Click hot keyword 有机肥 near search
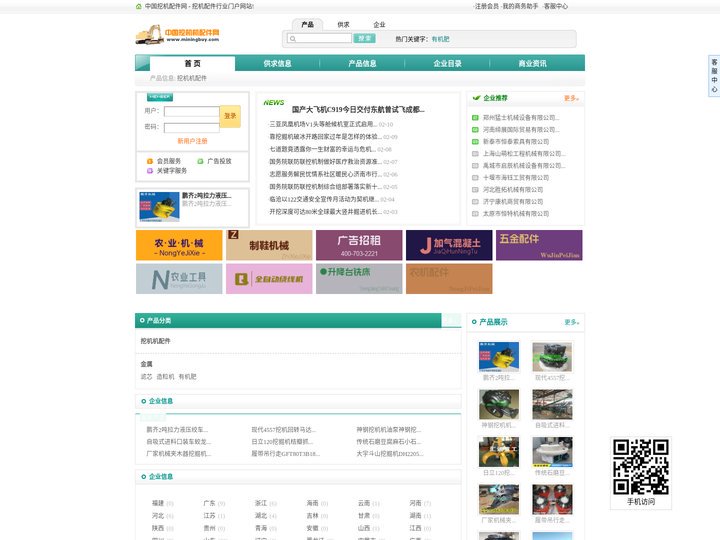This screenshot has width=720, height=540. (440, 39)
